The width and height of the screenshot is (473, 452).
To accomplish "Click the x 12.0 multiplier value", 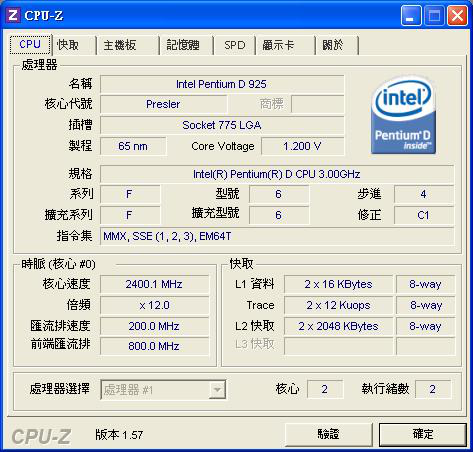I will 154,305.
